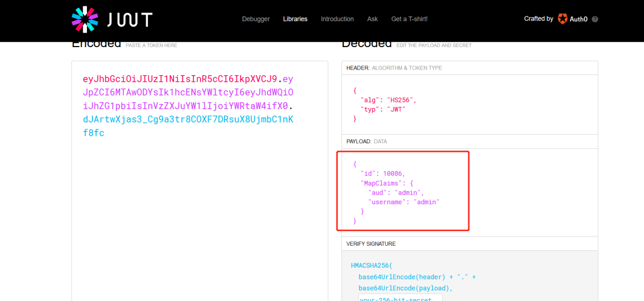Click the JWT wordmark text
The width and height of the screenshot is (644, 301).
[x=129, y=19]
